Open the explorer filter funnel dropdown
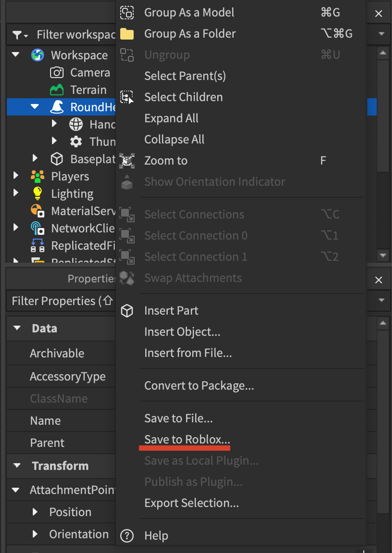Screen dimensions: 392x553 coord(20,35)
